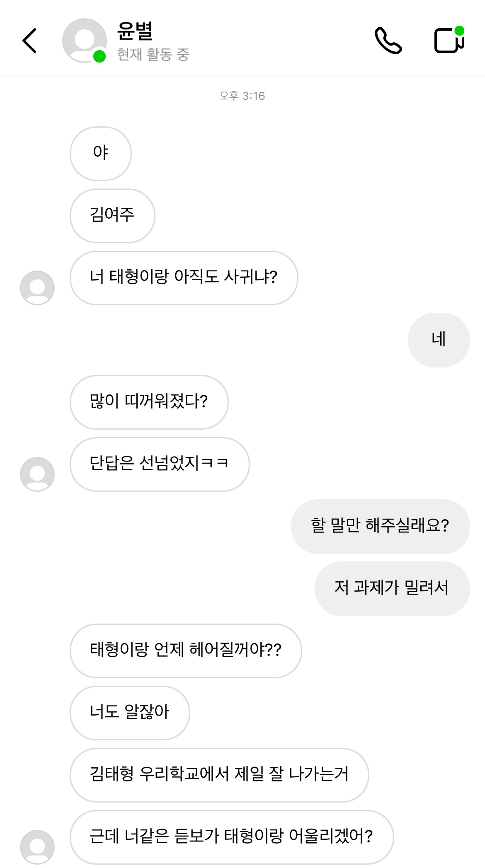Tap the '너 태형이랑 아직도 사귀냐?' message

[184, 278]
